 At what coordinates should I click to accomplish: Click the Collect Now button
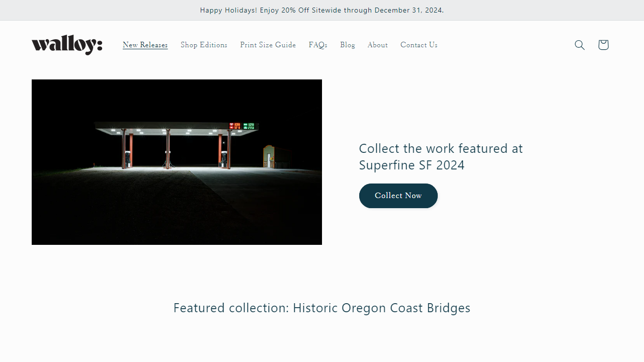[x=398, y=196]
